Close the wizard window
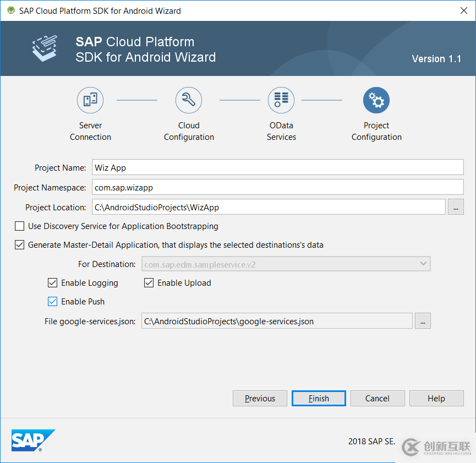The image size is (476, 463). (461, 10)
